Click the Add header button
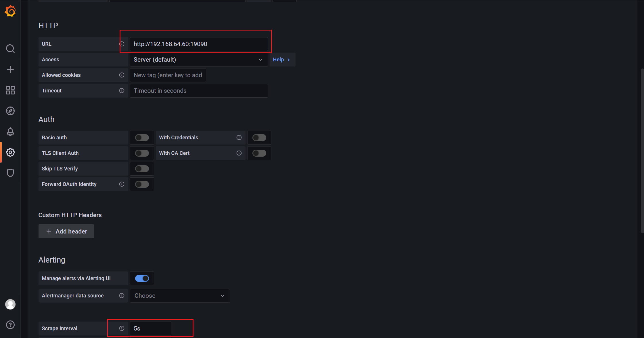Viewport: 644px width, 338px height. 66,231
